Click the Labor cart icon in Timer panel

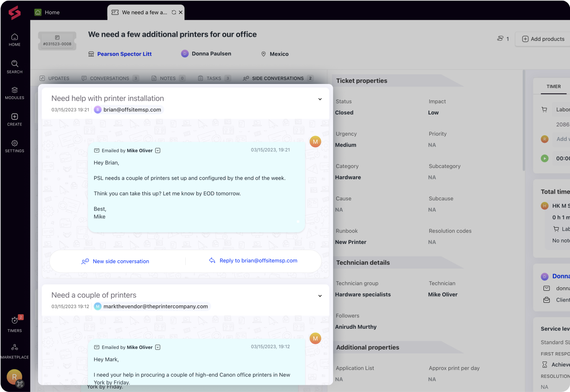544,109
